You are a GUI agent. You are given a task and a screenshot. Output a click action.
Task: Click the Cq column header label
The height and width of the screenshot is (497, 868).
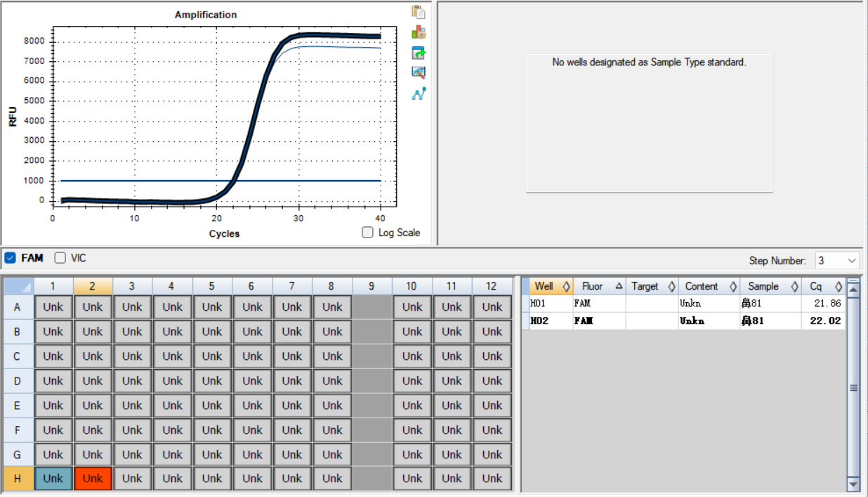[x=816, y=286]
